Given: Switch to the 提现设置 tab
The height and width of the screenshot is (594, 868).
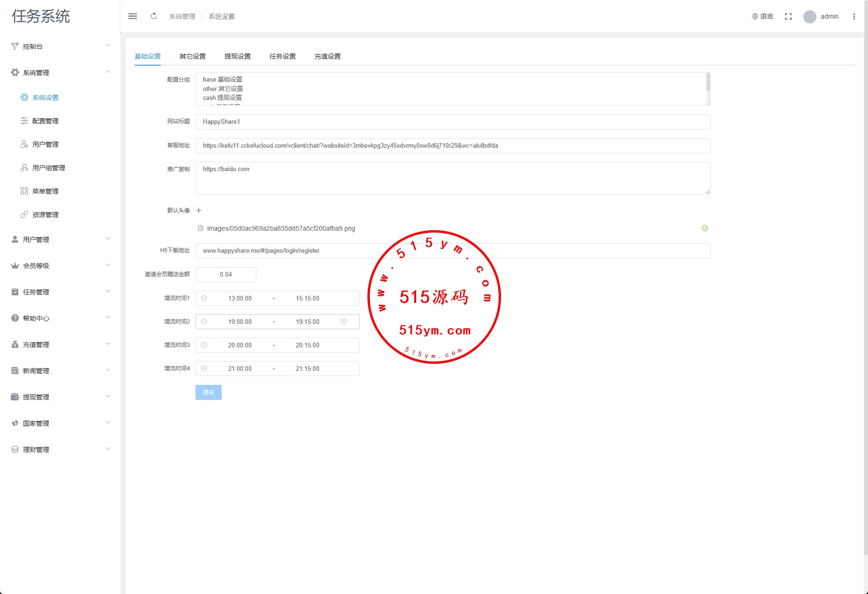Looking at the screenshot, I should click(x=238, y=56).
